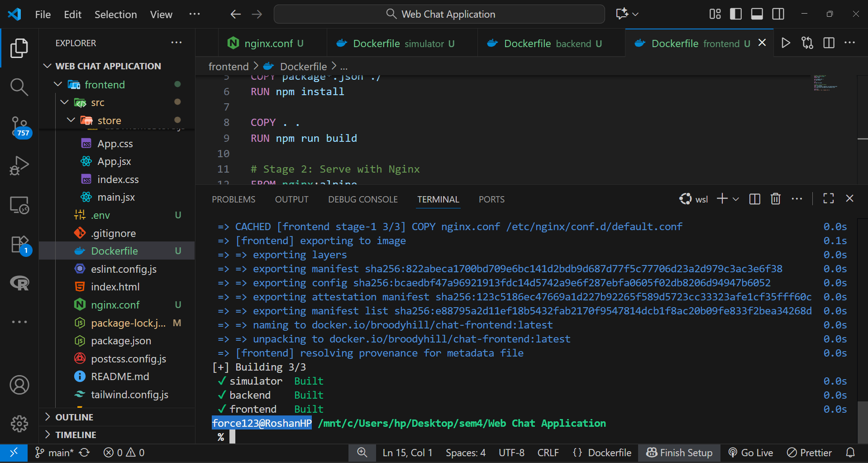
Task: Toggle the primary side bar visibility
Action: pos(736,14)
